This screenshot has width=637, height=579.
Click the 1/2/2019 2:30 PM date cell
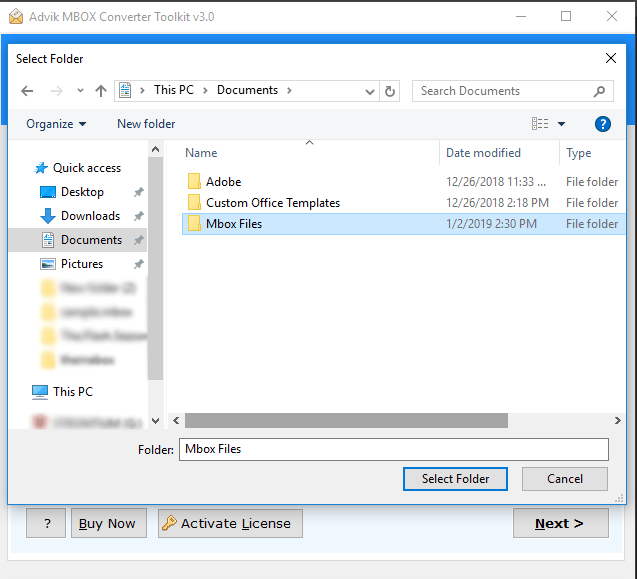[491, 224]
